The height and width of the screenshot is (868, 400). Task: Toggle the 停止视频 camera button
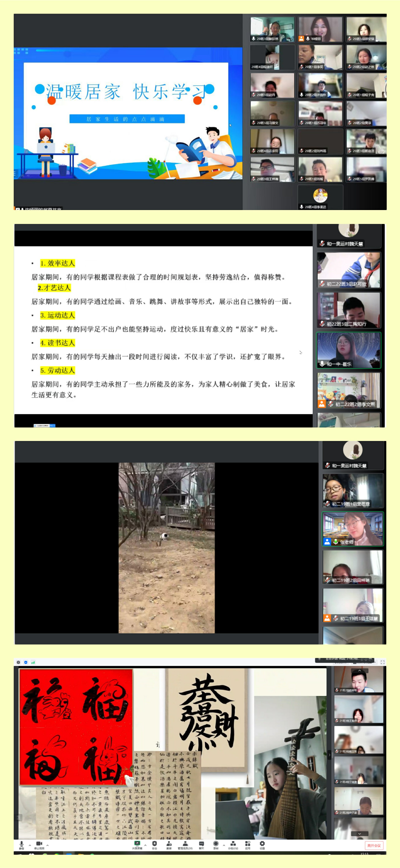pyautogui.click(x=39, y=844)
